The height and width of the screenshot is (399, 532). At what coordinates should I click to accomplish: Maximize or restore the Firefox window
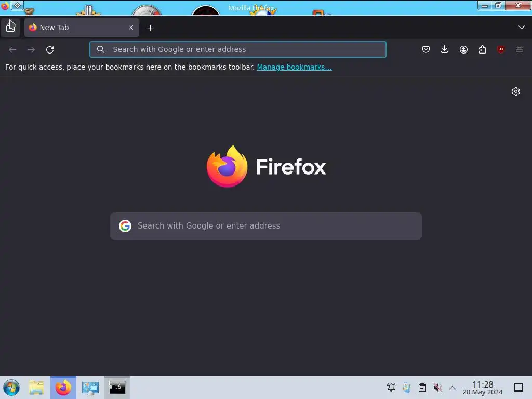(498, 5)
